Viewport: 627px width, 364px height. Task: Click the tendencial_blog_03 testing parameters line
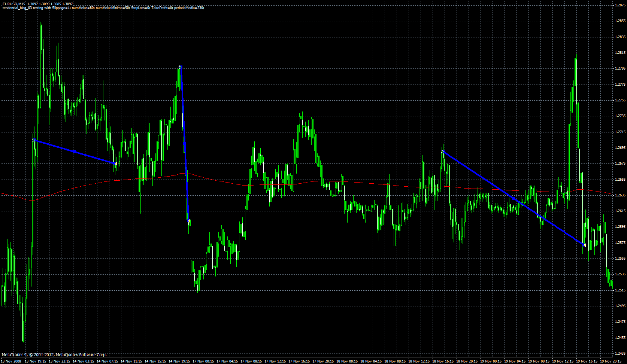click(103, 7)
